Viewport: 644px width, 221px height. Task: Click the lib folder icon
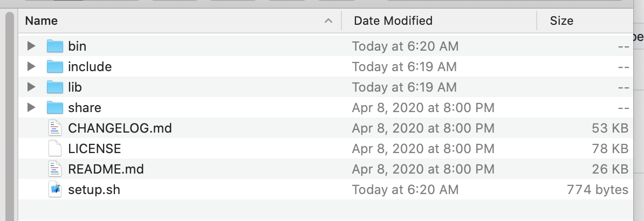click(55, 87)
